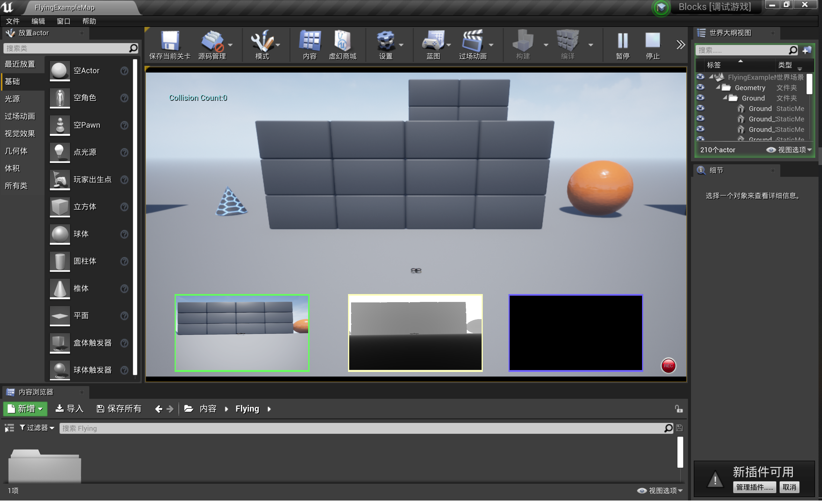Screen dimensions: 822x504
Task: Toggle visibility of FlyingExampleMap world row
Action: tap(700, 77)
